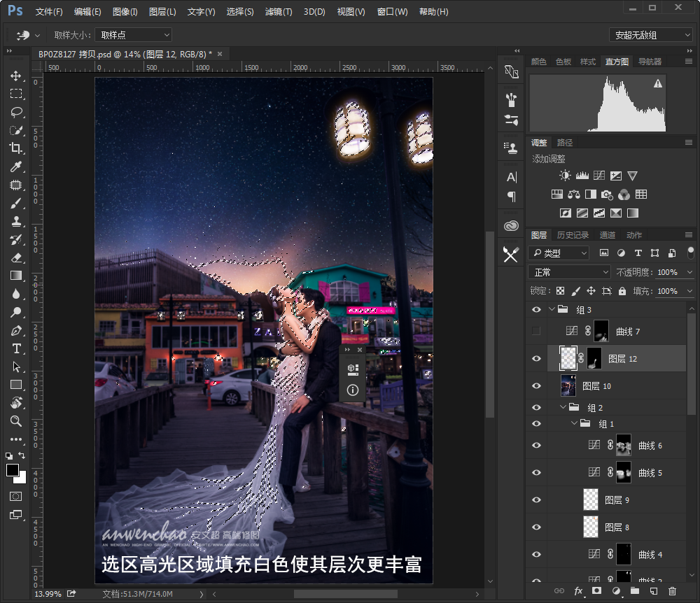Select the Rectangular Marquee tool

pos(16,94)
